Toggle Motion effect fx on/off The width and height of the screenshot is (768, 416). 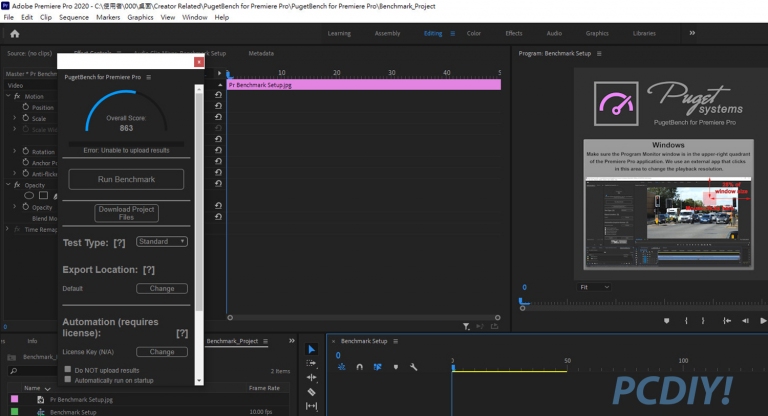tap(17, 96)
